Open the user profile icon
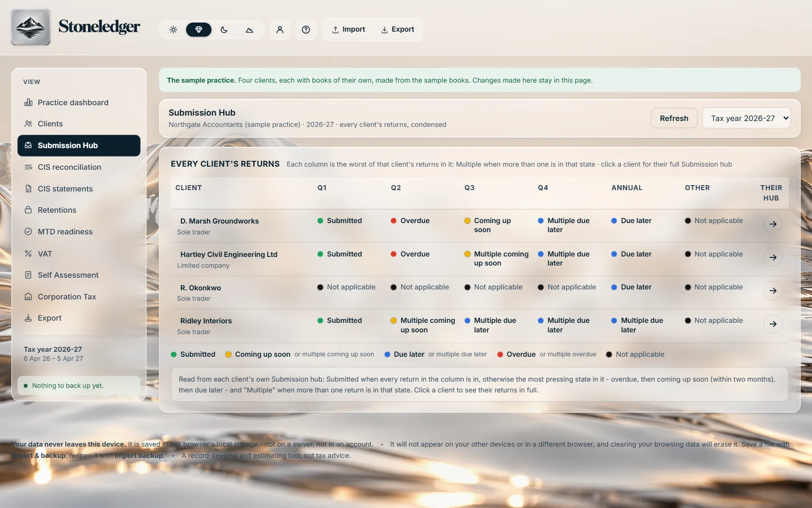Viewport: 812px width, 508px height. pos(280,30)
